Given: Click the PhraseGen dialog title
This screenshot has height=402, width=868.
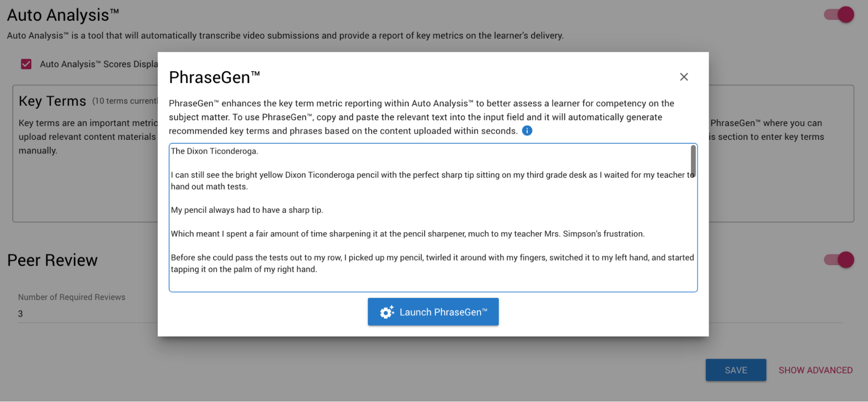Looking at the screenshot, I should click(x=214, y=78).
